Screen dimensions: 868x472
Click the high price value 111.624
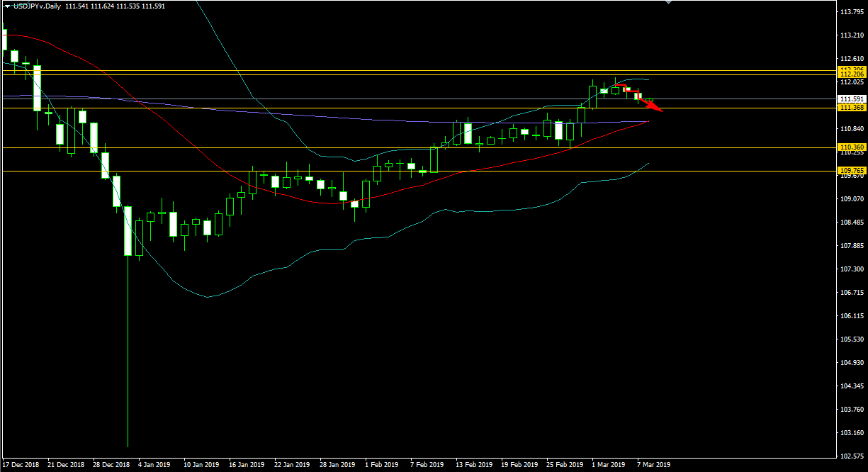point(103,6)
